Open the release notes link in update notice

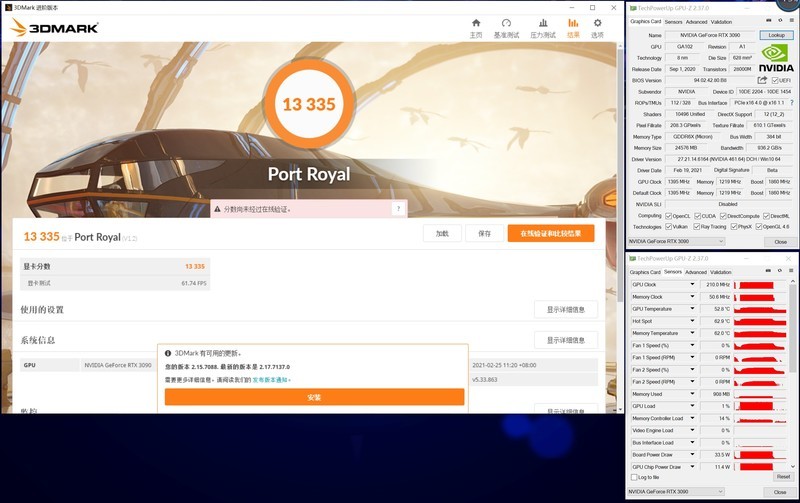pyautogui.click(x=271, y=380)
